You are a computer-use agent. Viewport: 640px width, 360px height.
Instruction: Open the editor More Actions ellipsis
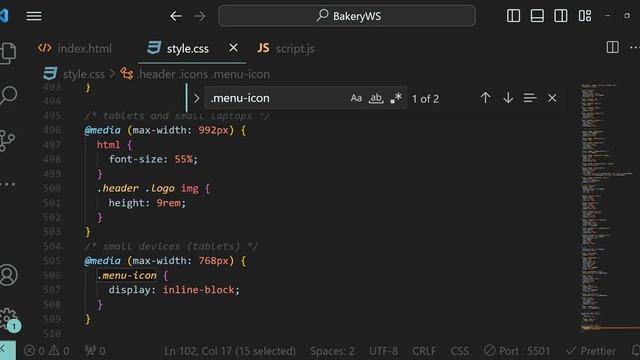634,47
